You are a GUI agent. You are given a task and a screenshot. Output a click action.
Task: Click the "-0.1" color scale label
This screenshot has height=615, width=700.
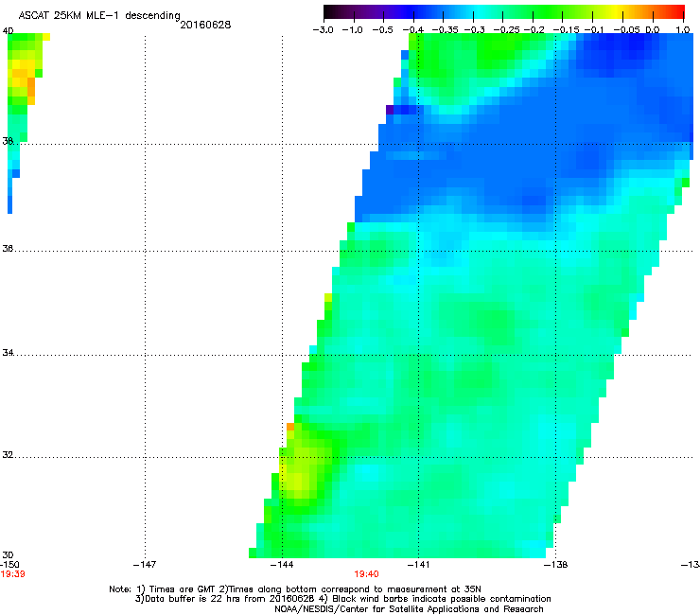[x=594, y=30]
